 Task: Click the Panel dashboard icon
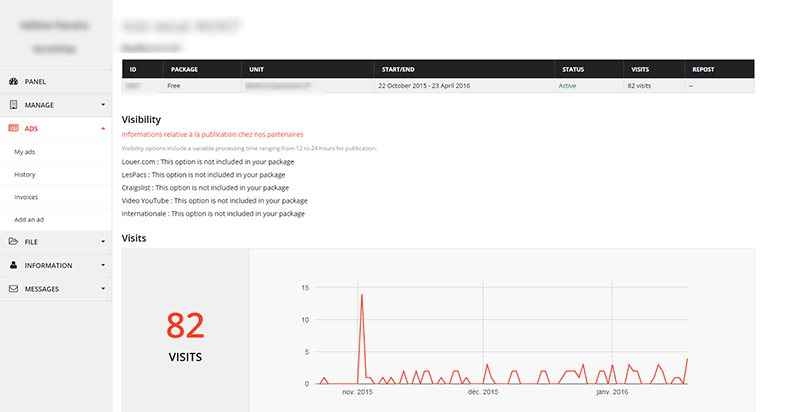tap(14, 82)
